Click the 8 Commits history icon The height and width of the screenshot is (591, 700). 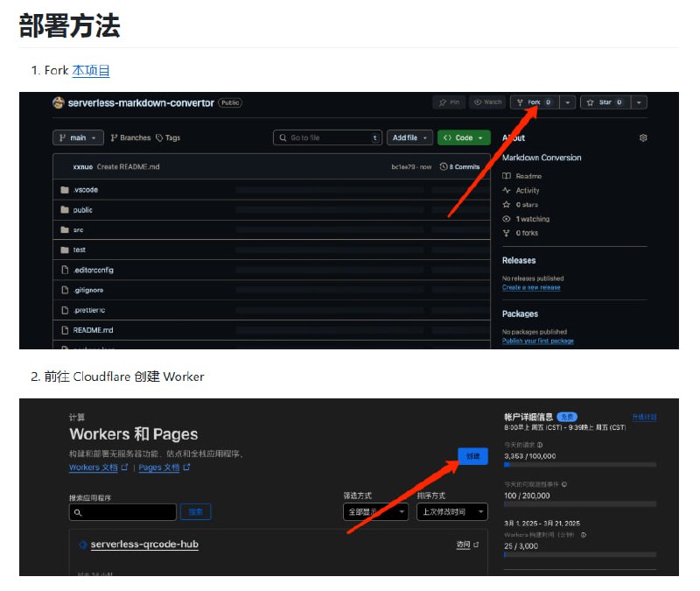coord(442,167)
